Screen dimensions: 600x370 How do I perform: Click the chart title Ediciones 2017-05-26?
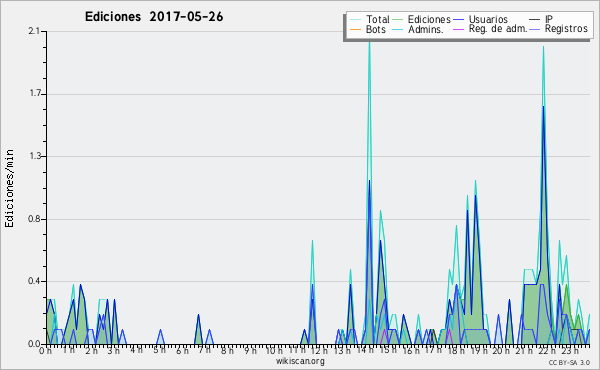click(154, 17)
